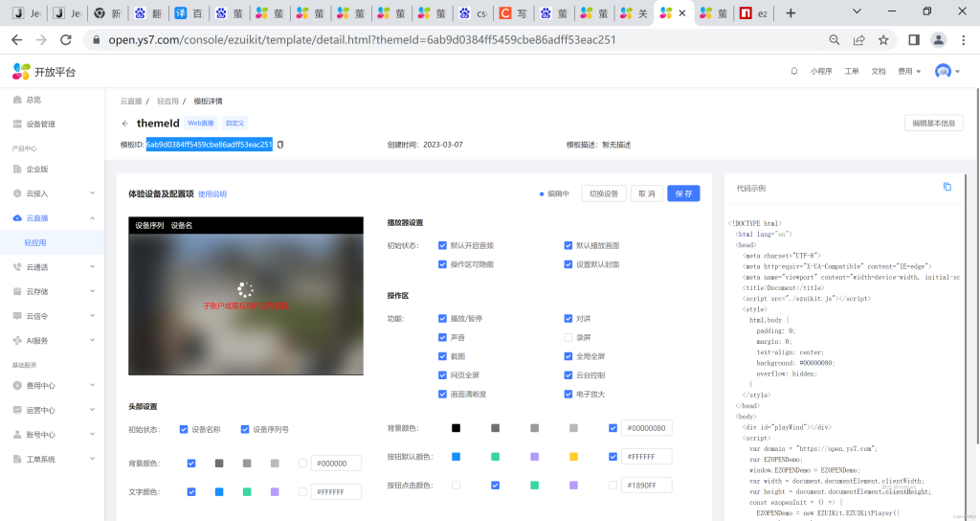Click the #00000080 background color input
Screen dimensions: 980x521
(647, 428)
